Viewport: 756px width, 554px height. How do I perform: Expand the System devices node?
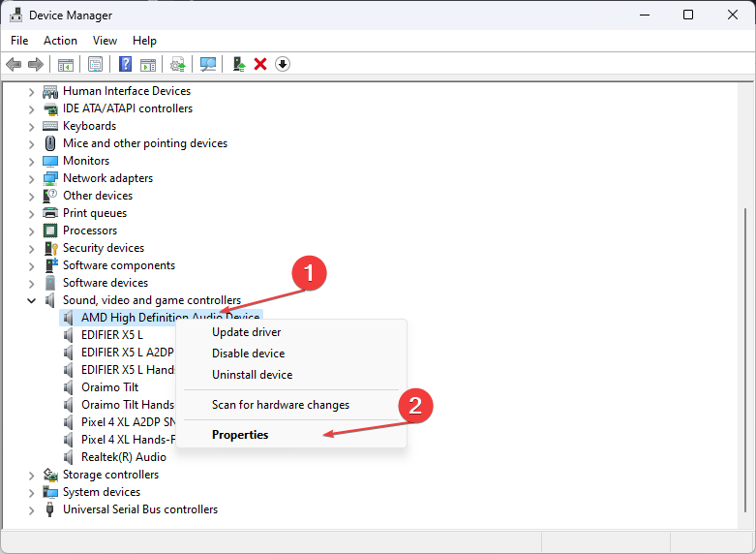tap(31, 492)
